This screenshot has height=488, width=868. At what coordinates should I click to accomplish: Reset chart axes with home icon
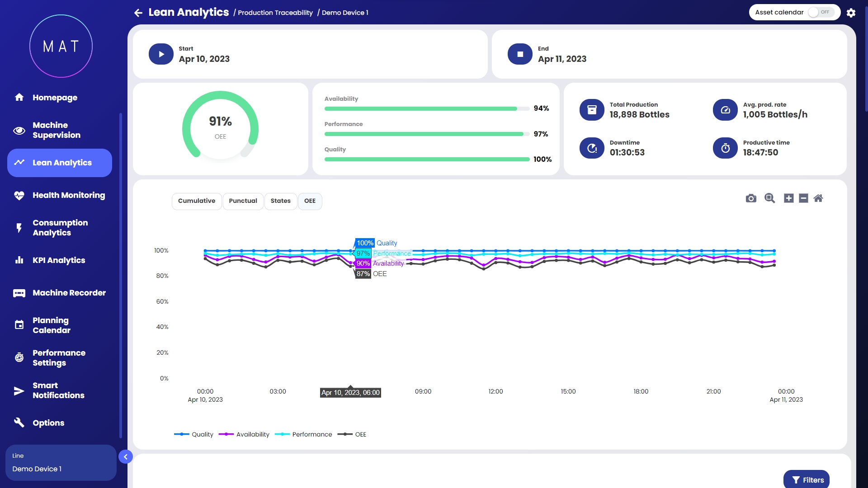click(x=818, y=198)
